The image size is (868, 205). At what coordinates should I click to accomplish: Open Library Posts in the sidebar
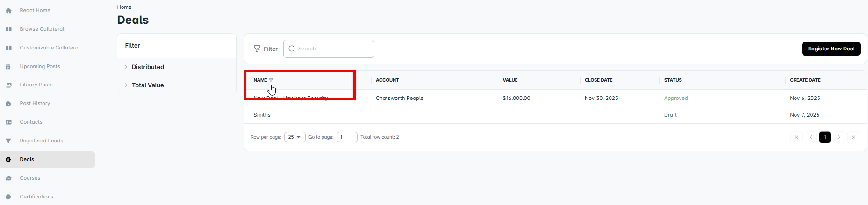point(36,85)
